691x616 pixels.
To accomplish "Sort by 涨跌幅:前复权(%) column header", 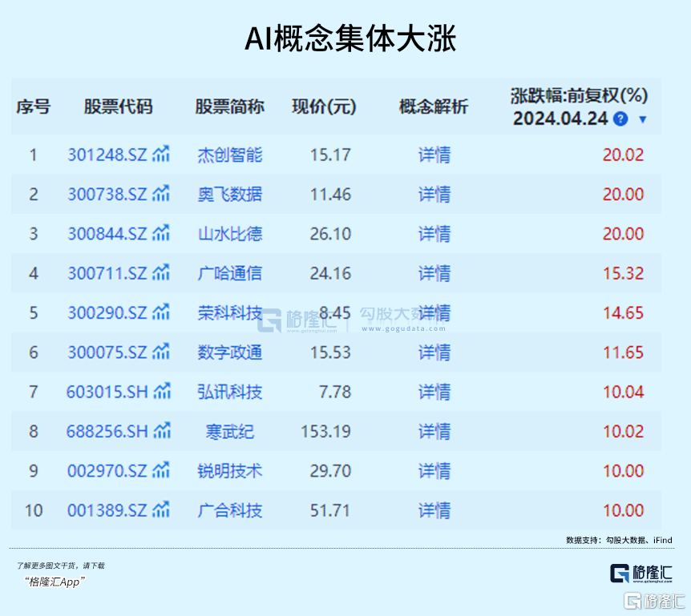I will tap(578, 96).
